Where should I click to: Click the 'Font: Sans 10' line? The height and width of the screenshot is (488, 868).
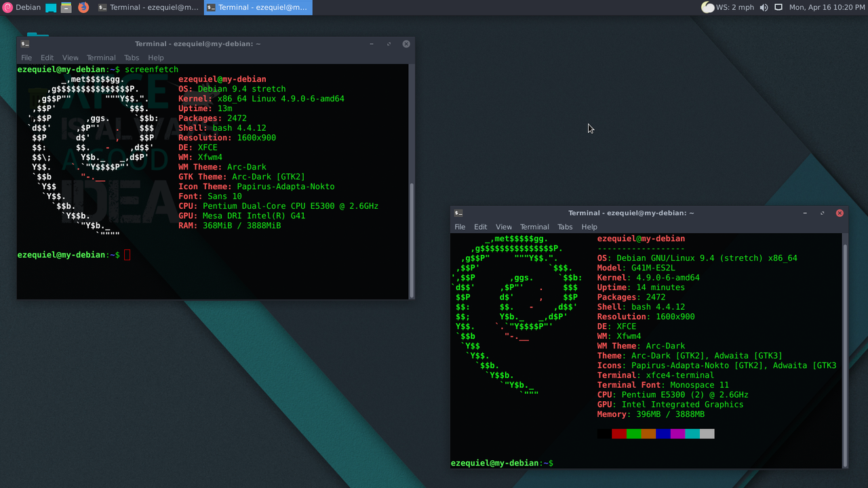210,197
